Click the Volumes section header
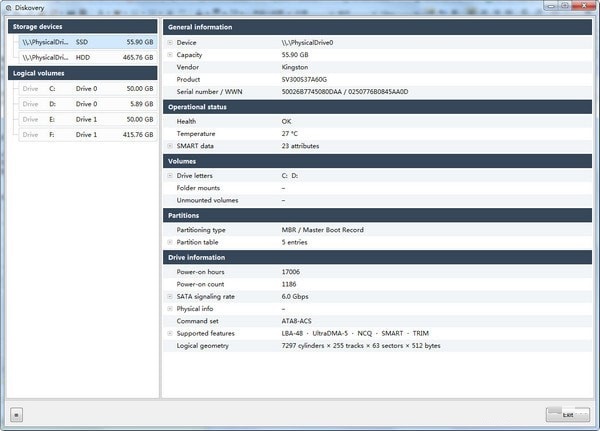600x431 pixels. (x=377, y=161)
